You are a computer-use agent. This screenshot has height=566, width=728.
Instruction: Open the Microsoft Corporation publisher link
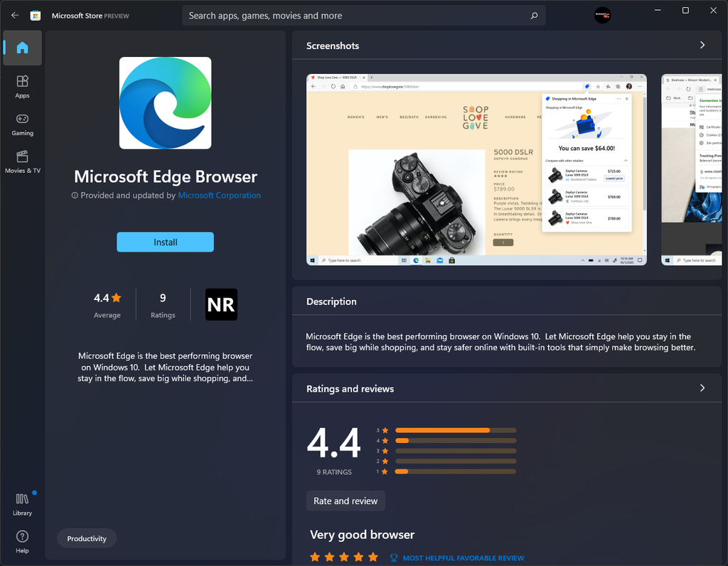219,195
